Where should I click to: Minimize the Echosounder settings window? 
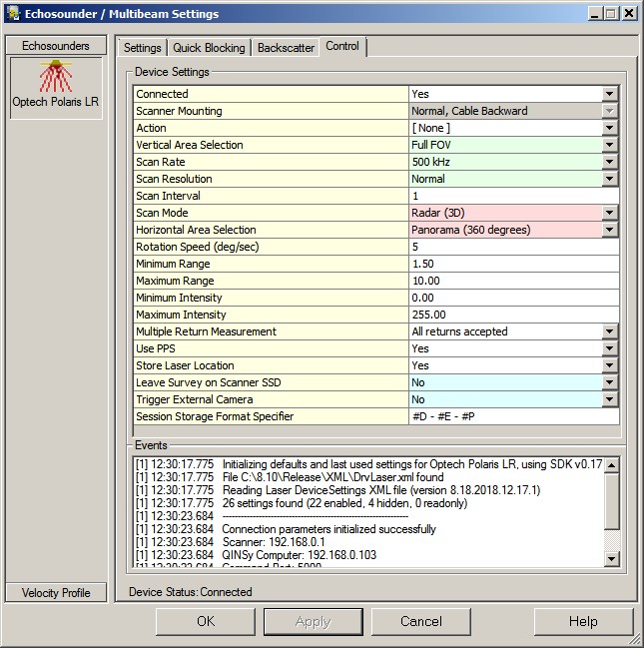[x=595, y=14]
